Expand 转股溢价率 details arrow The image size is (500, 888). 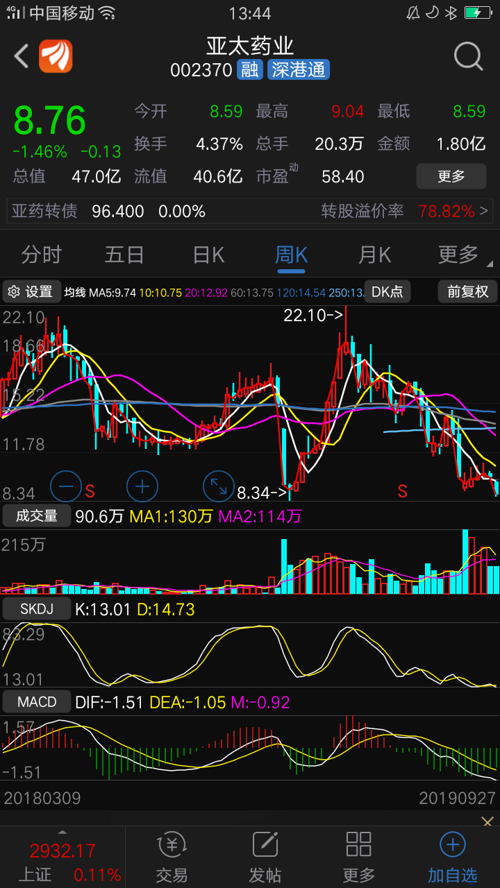pos(483,212)
